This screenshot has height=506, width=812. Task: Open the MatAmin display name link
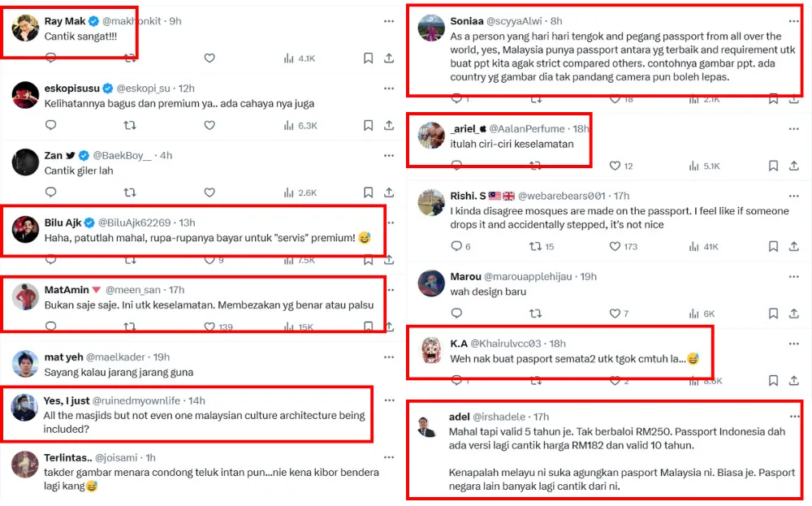pos(65,289)
